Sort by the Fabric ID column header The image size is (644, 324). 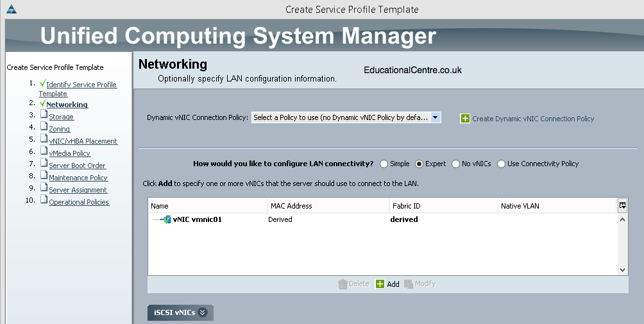point(444,206)
